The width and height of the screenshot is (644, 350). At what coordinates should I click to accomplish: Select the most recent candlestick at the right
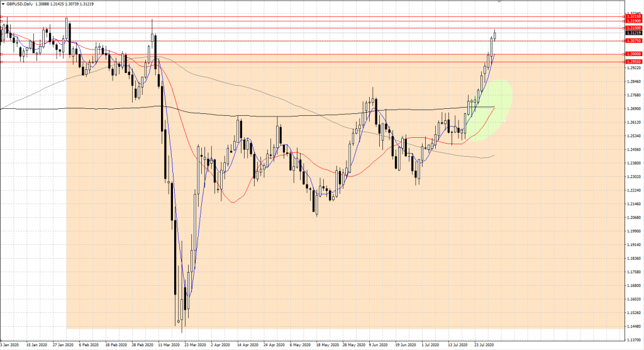click(x=496, y=35)
